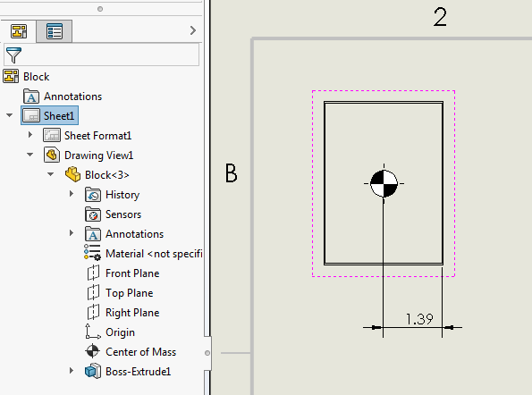Click the Block part component icon
Viewport: 532px width, 395px height.
tap(72, 174)
